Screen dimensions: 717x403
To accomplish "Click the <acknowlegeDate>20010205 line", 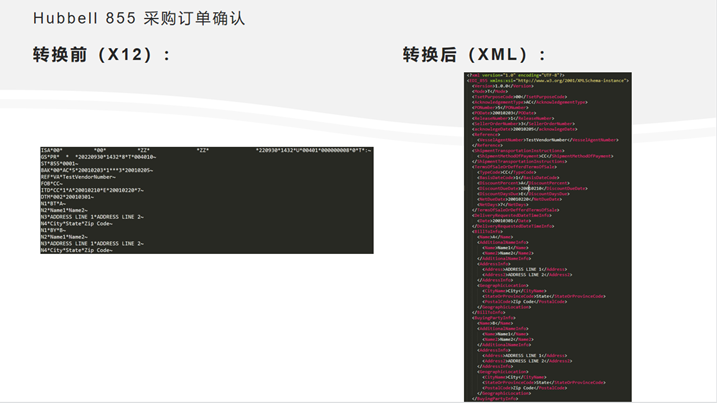I will pos(524,129).
